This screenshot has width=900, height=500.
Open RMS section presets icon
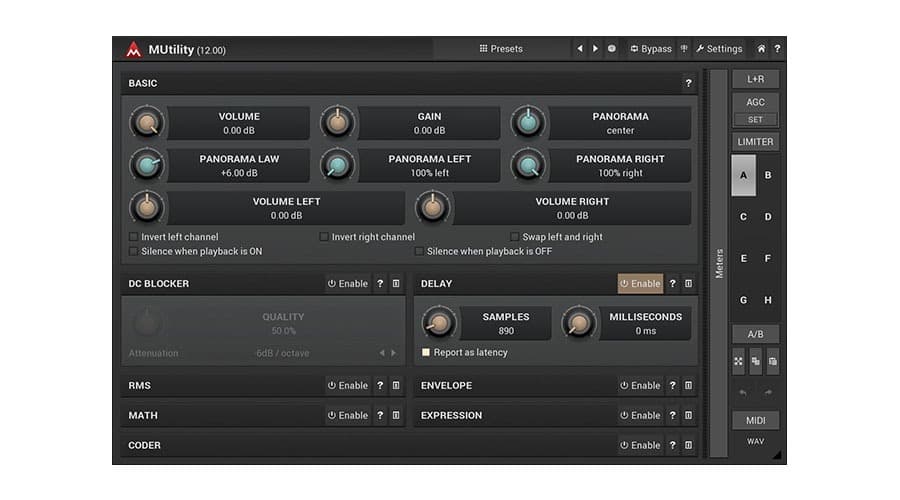pos(396,386)
